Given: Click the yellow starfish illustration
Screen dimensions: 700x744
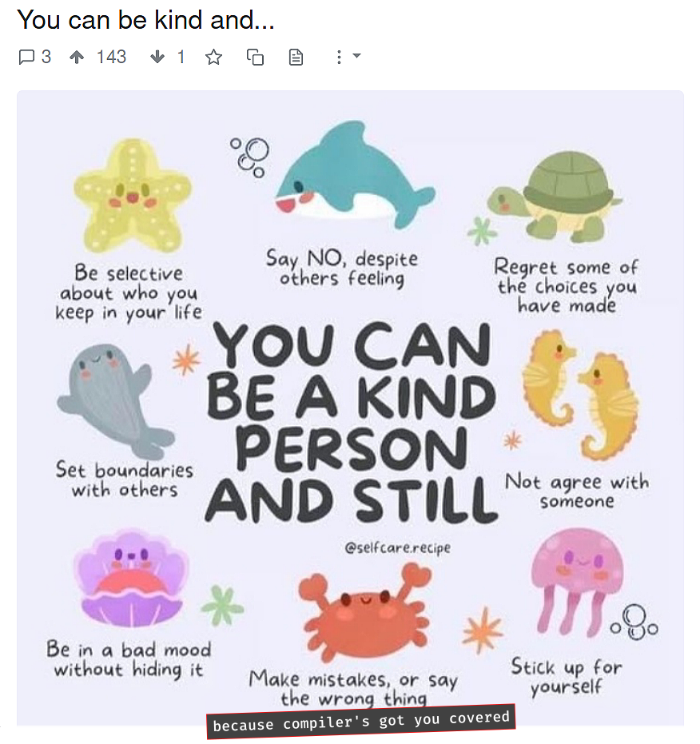Looking at the screenshot, I should [x=132, y=196].
